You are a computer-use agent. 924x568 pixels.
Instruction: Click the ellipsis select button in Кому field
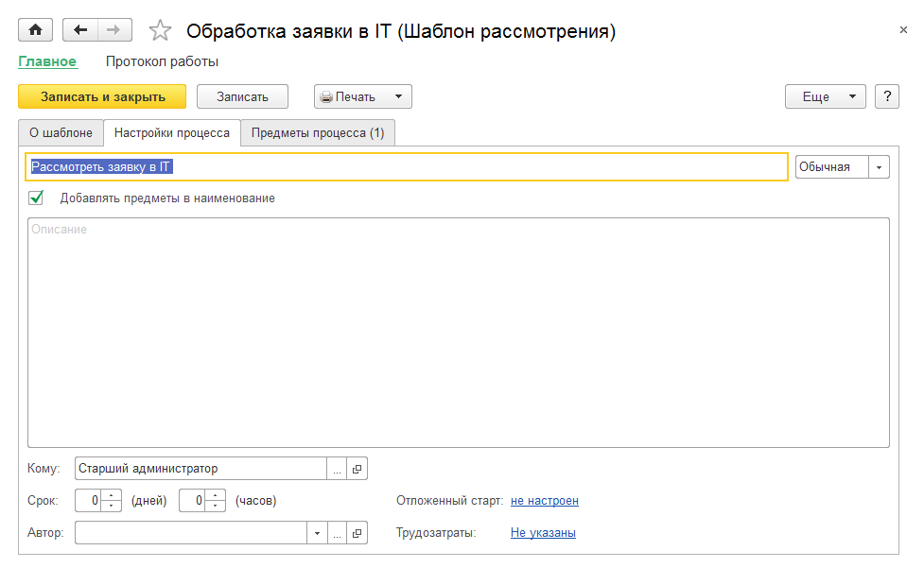pyautogui.click(x=337, y=469)
